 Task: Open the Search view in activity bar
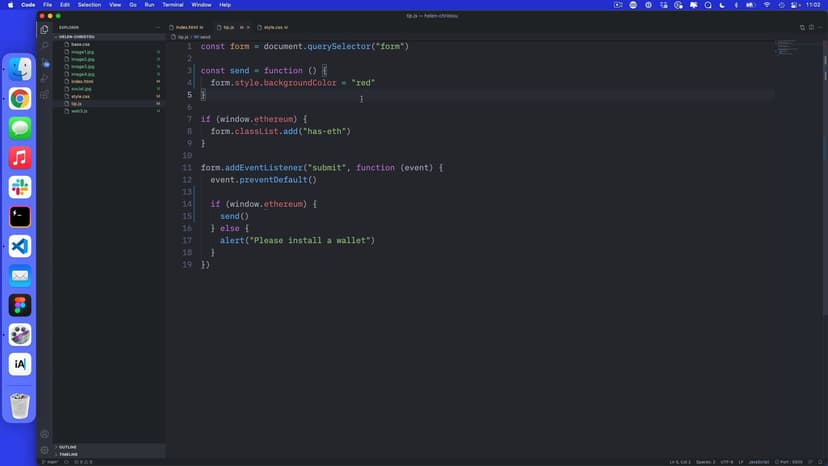pos(45,46)
